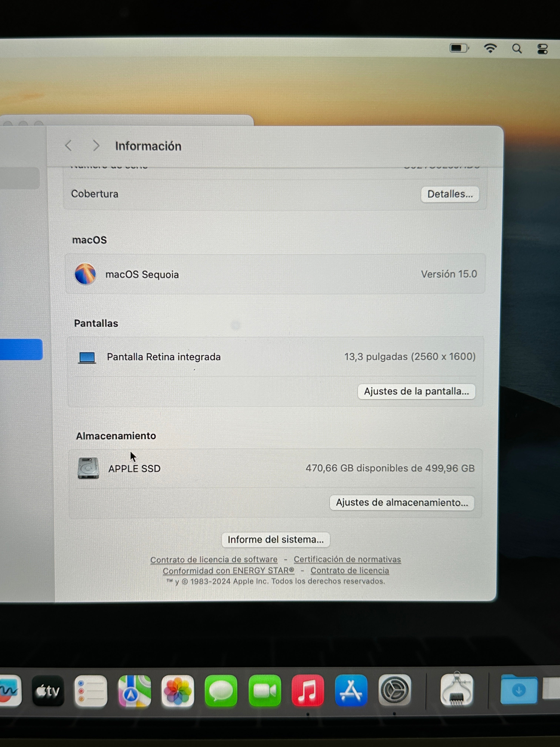Screen dimensions: 560x747
Task: Open FaceTime from the Dock
Action: click(265, 691)
